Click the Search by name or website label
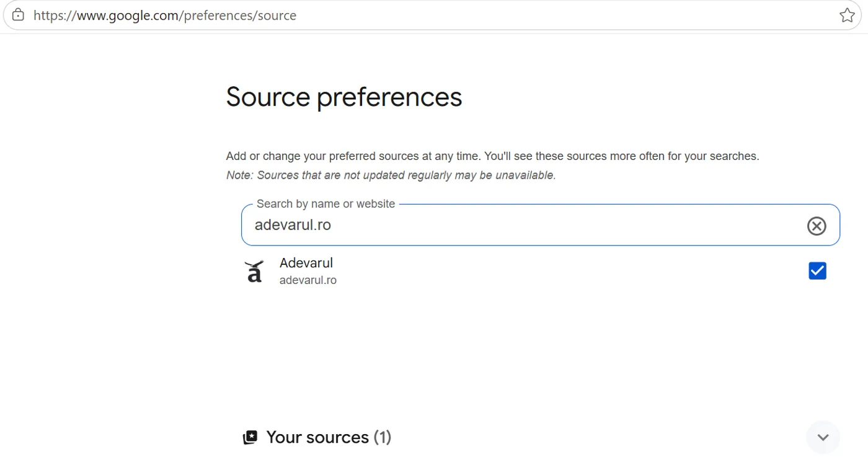 click(x=325, y=204)
